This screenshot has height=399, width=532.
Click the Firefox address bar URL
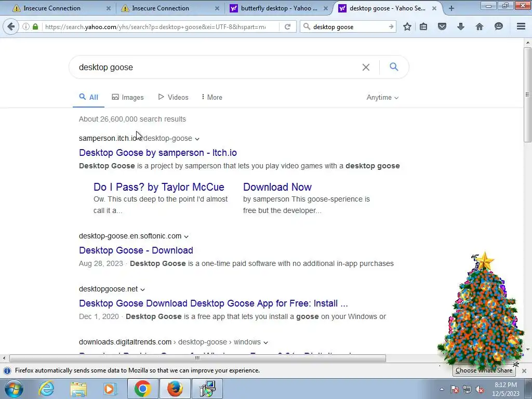(x=155, y=27)
